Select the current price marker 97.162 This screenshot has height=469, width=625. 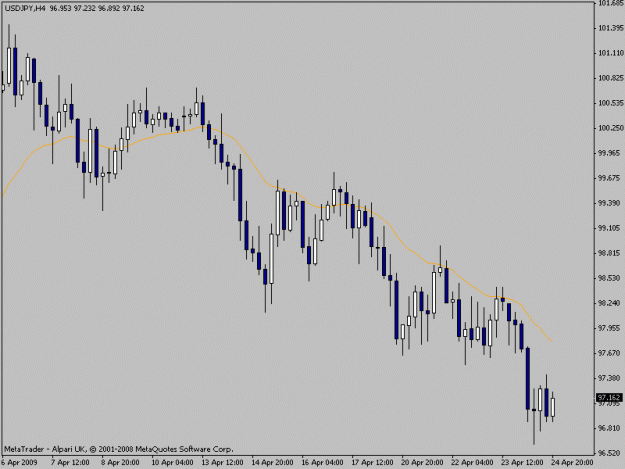point(609,398)
